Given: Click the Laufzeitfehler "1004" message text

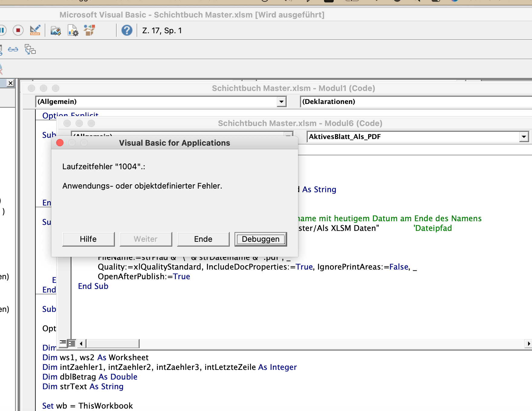Looking at the screenshot, I should pyautogui.click(x=104, y=167).
